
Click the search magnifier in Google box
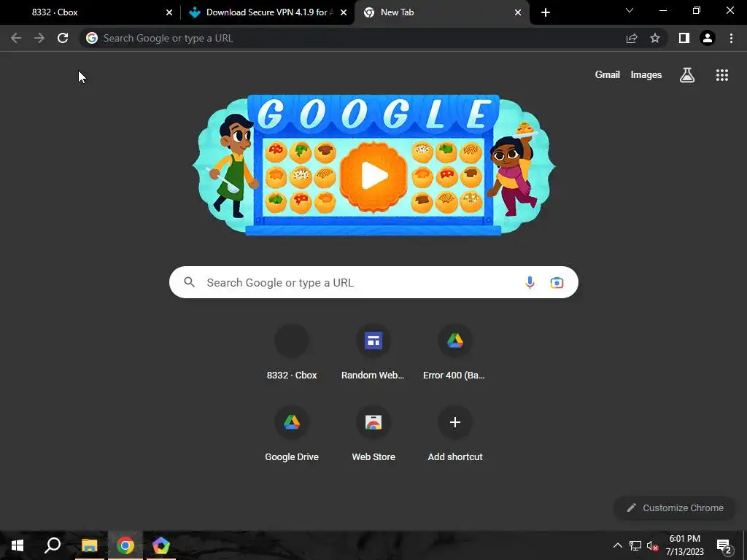coord(189,282)
